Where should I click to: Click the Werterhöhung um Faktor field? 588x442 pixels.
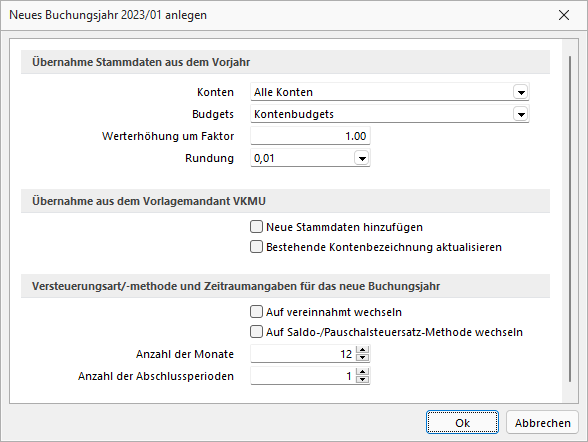tap(310, 136)
